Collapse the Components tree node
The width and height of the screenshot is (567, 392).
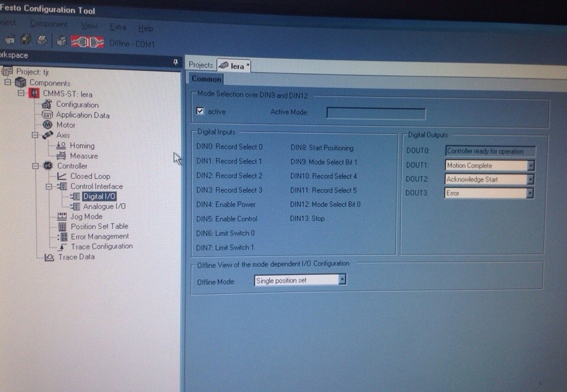(x=8, y=82)
